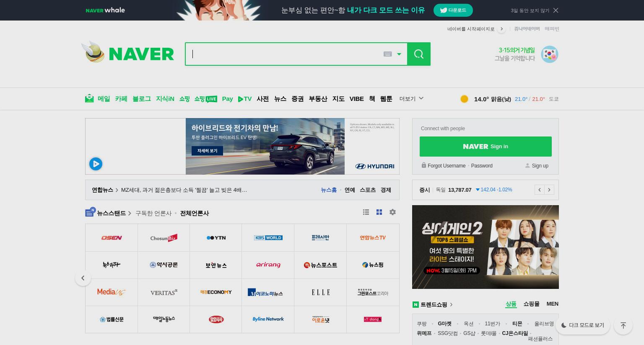Open the 지식iN menu item
This screenshot has height=345, width=644.
pos(165,99)
